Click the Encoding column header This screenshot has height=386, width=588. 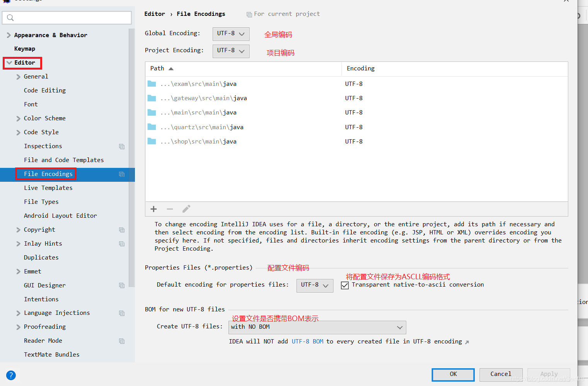[x=455, y=69]
